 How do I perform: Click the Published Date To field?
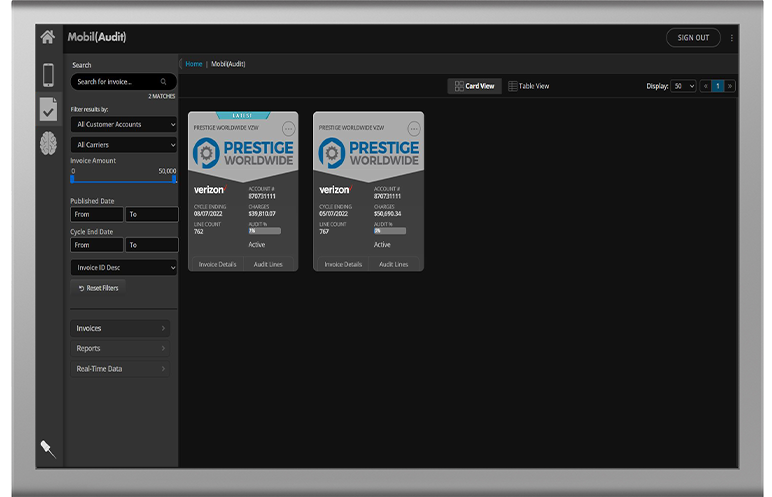(x=152, y=214)
